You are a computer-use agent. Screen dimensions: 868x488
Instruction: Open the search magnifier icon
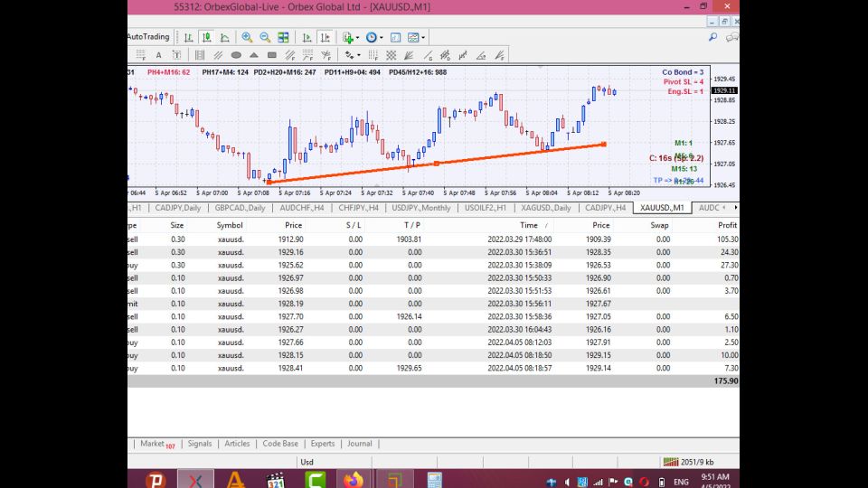click(x=712, y=37)
